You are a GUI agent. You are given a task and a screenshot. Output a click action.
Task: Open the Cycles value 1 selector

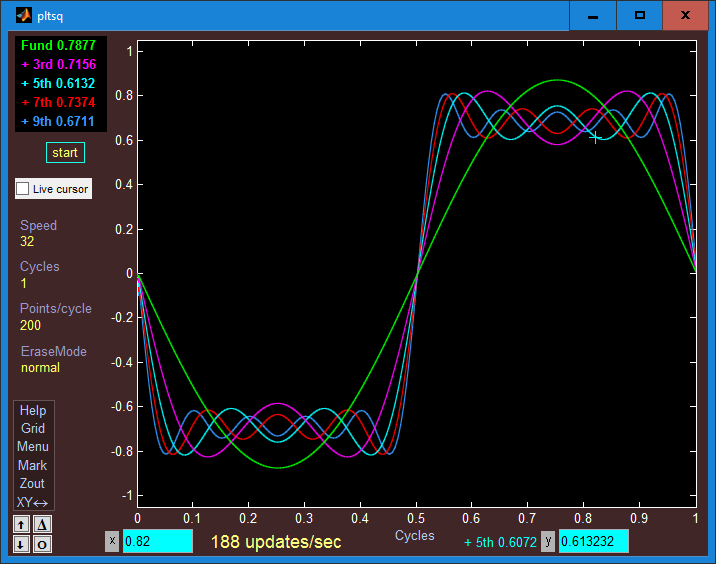[24, 284]
